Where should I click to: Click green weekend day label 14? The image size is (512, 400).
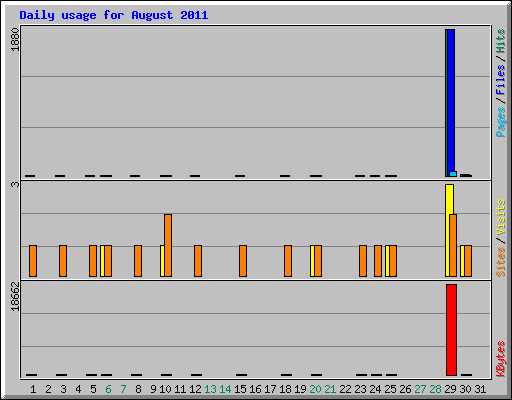pos(225,389)
